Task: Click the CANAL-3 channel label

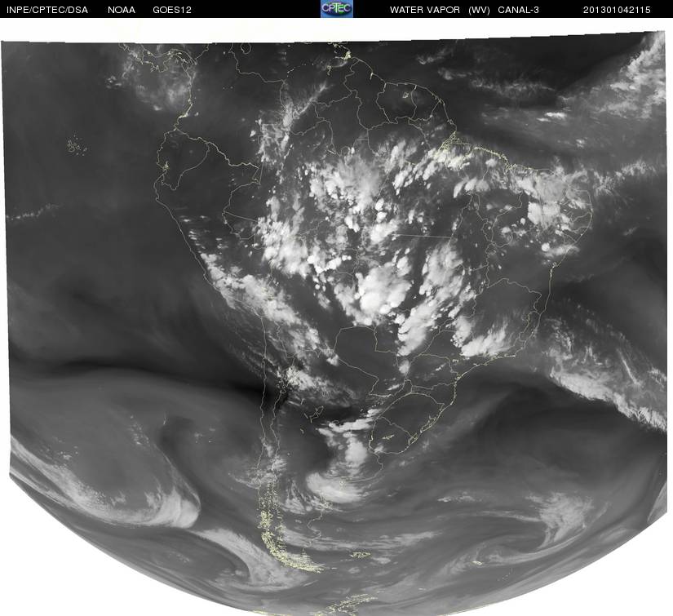Action: (519, 10)
